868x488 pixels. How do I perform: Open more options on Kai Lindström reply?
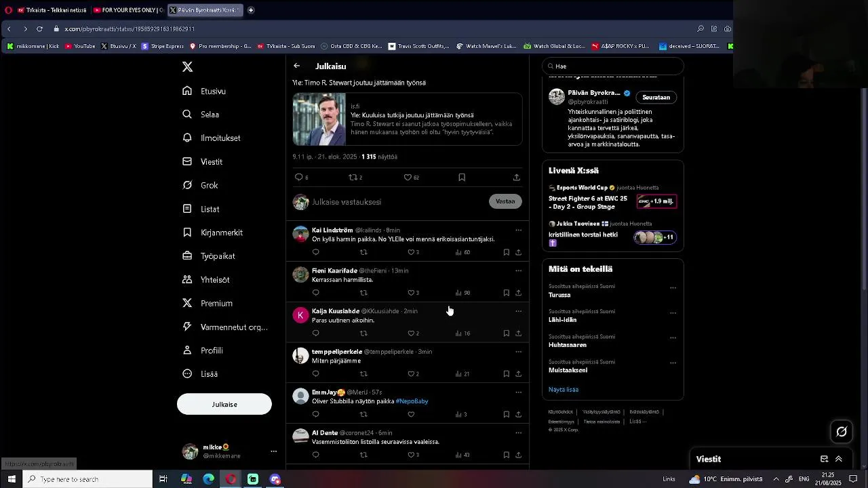coord(519,230)
